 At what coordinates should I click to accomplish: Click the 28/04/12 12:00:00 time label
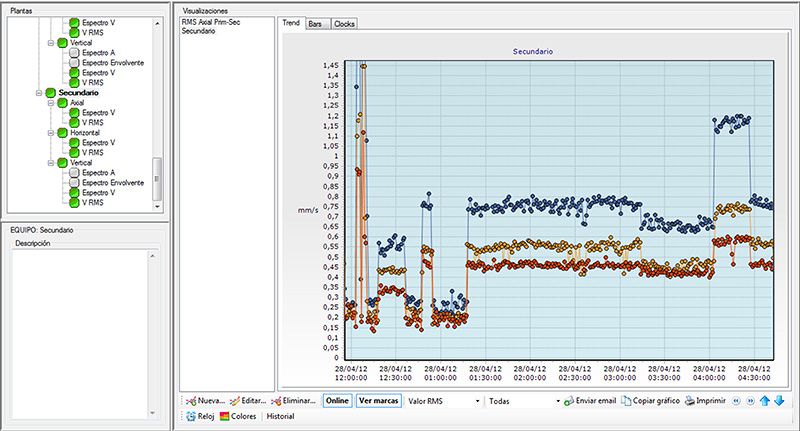[x=351, y=373]
